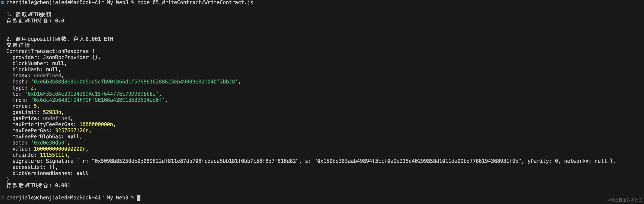Image resolution: width=644 pixels, height=204 pixels.
Task: Click the gasLimit value 52933n
Action: coord(52,112)
